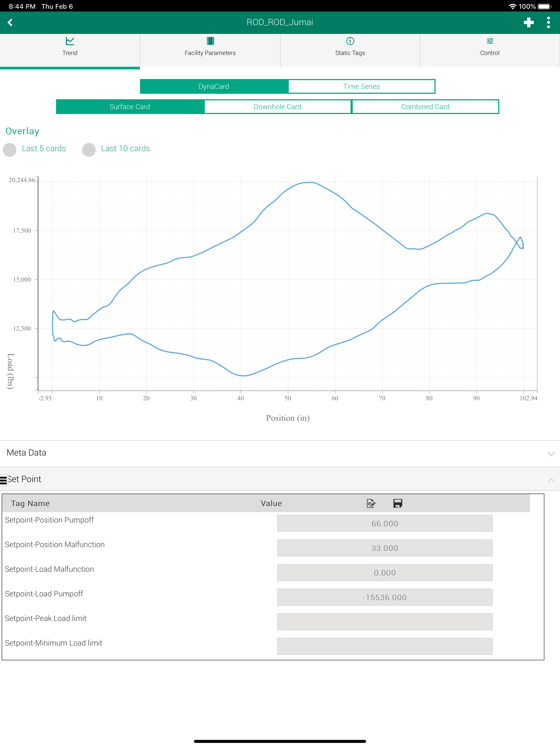Image resolution: width=560 pixels, height=747 pixels.
Task: Show the Combined Card
Action: (x=425, y=107)
